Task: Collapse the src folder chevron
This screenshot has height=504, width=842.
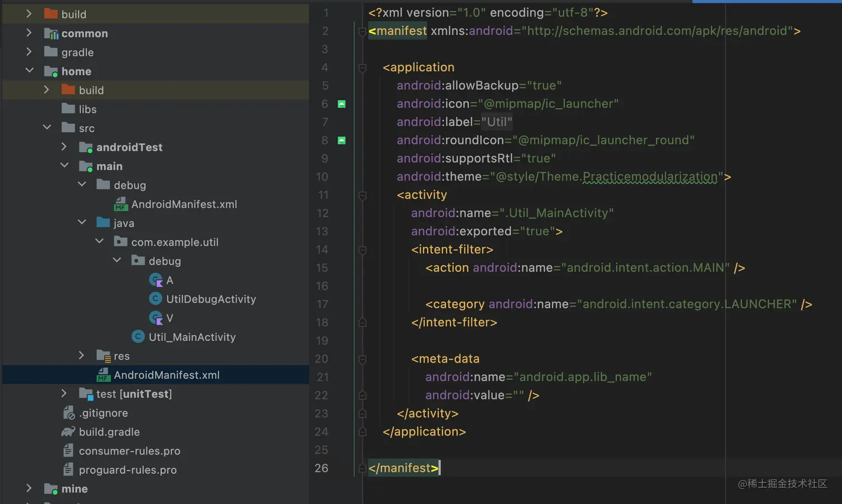Action: (47, 128)
